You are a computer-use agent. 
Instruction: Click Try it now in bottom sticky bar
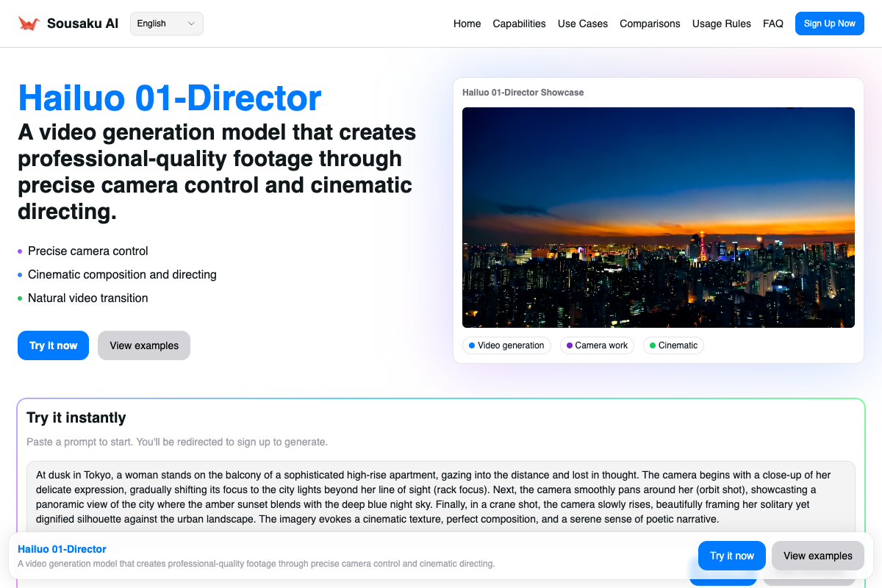pos(731,556)
